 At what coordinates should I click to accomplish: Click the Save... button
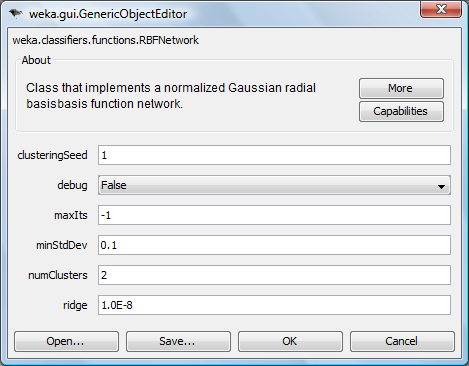click(178, 341)
